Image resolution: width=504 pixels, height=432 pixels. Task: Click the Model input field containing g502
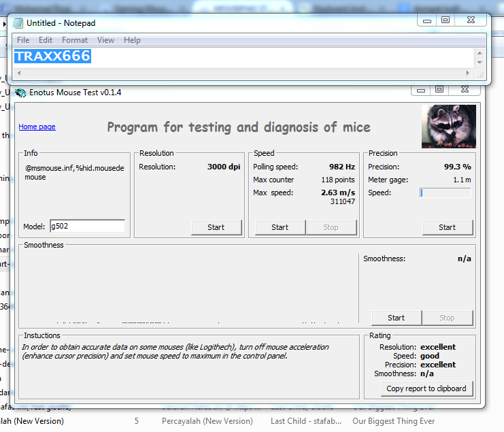pyautogui.click(x=86, y=227)
